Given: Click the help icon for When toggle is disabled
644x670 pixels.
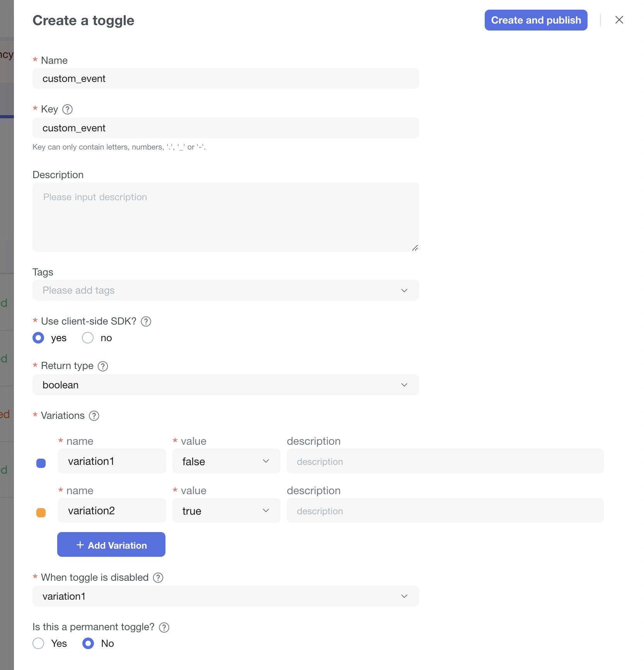Looking at the screenshot, I should click(158, 578).
